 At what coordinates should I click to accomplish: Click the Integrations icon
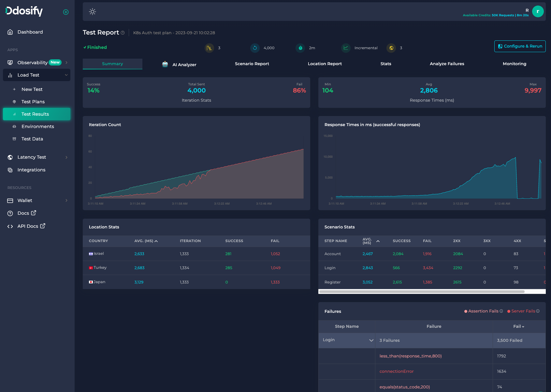click(10, 170)
